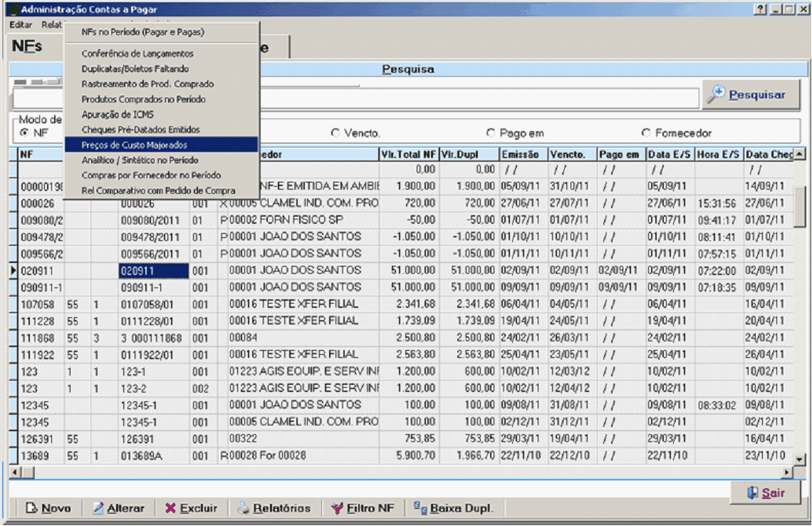Select the Fornecedor radio button
Screen dimensions: 812x526
646,133
